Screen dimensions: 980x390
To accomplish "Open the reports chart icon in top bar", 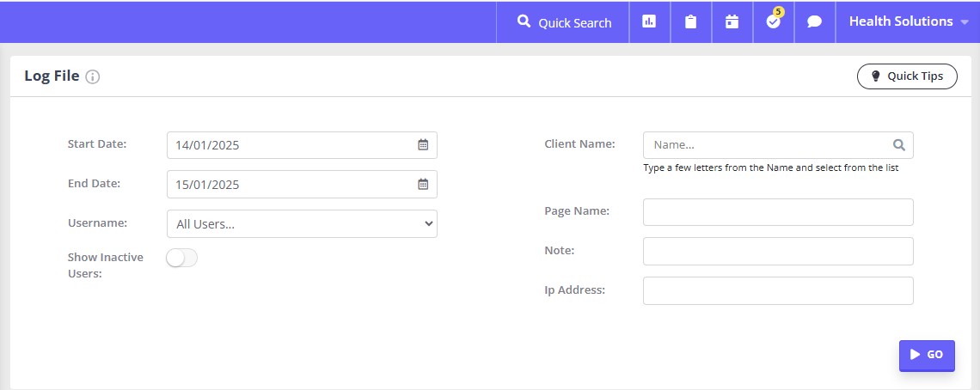I will pos(649,21).
